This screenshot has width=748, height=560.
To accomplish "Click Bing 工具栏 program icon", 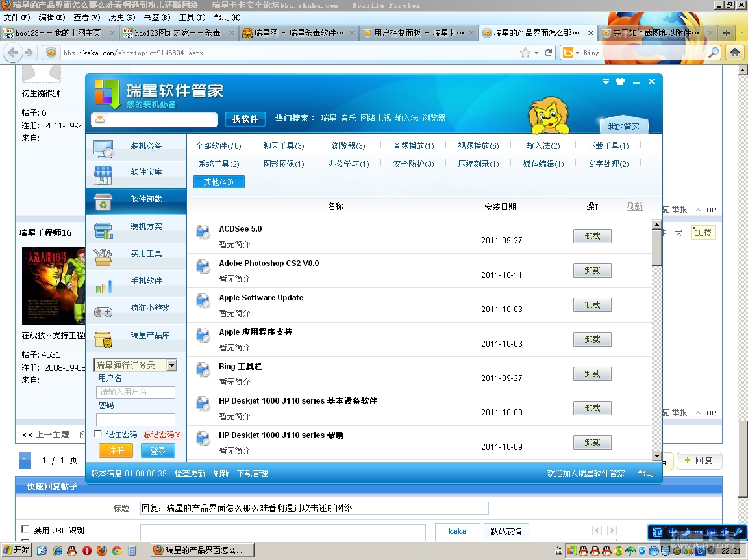I will point(203,369).
